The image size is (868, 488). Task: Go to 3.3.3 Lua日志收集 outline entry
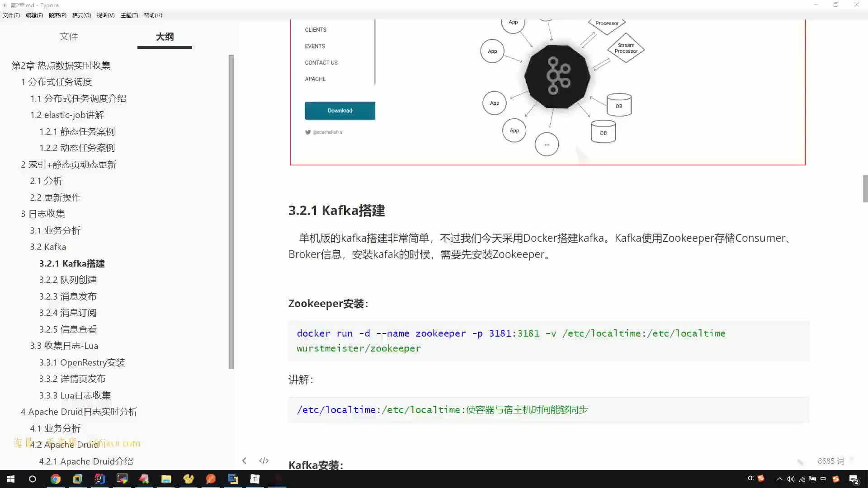click(75, 395)
